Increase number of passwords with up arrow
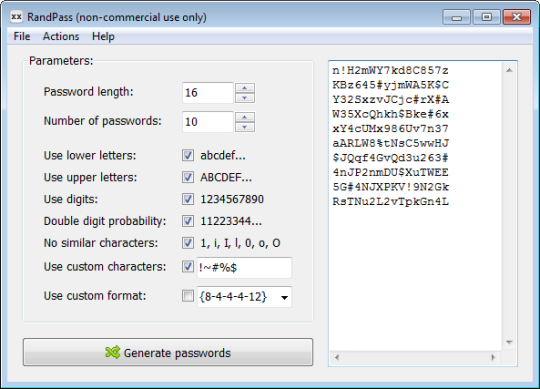This screenshot has width=540, height=389. [245, 117]
